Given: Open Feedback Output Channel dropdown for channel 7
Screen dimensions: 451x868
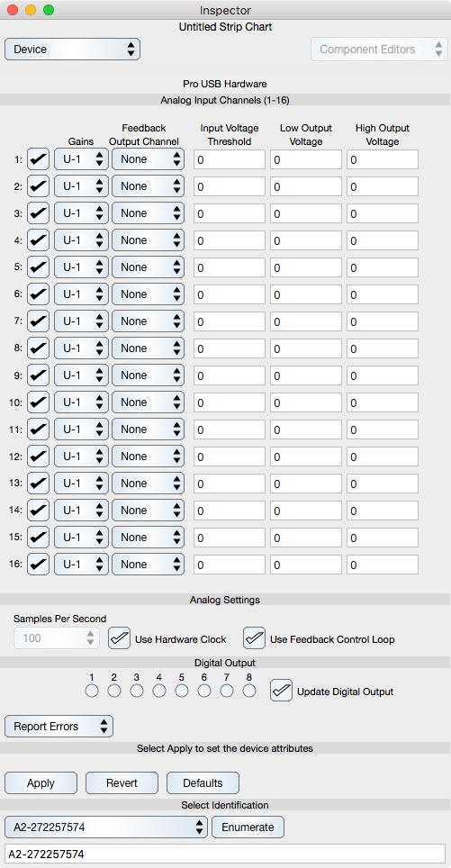Looking at the screenshot, I should [148, 321].
